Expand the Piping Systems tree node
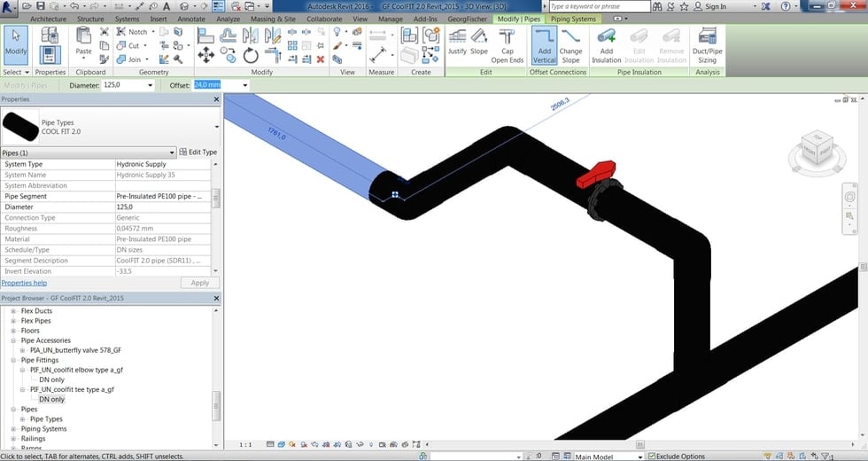 (14, 429)
